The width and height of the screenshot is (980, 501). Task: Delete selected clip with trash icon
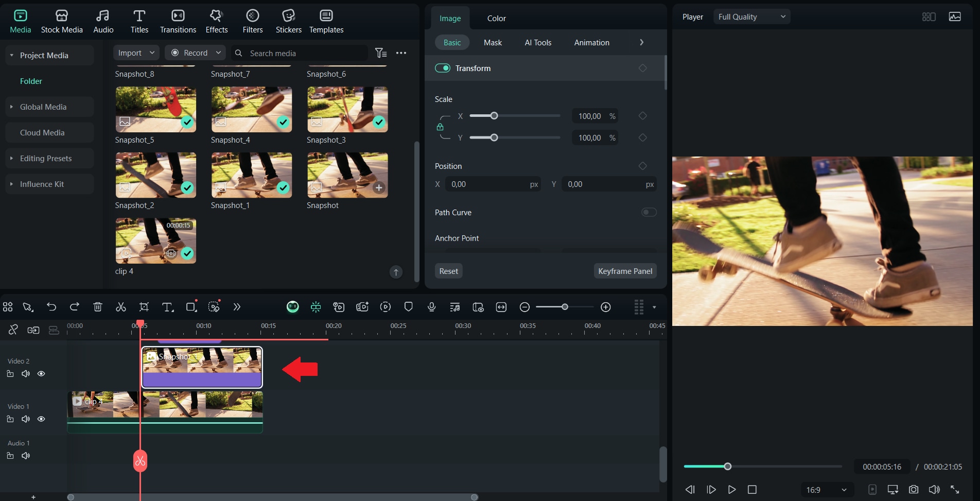point(98,307)
